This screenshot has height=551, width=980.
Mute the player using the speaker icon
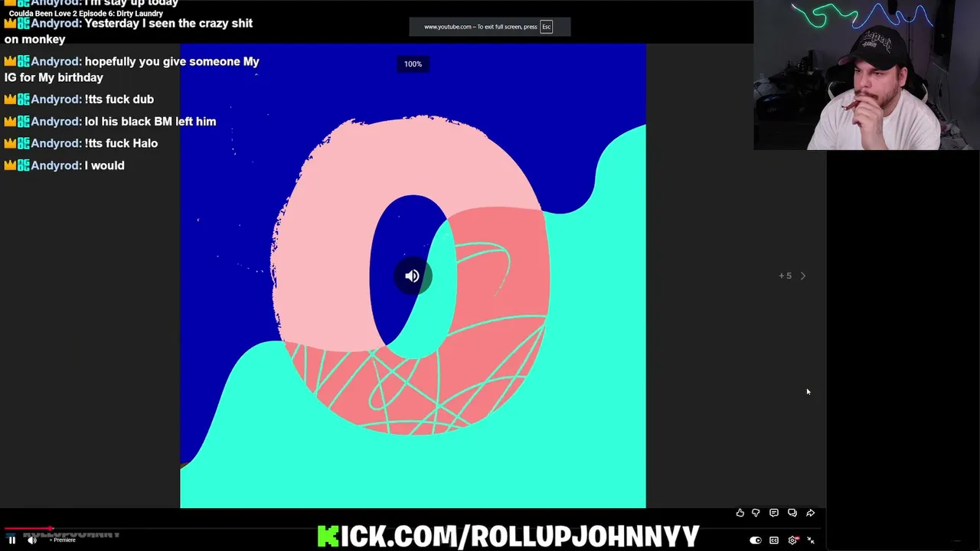(32, 540)
